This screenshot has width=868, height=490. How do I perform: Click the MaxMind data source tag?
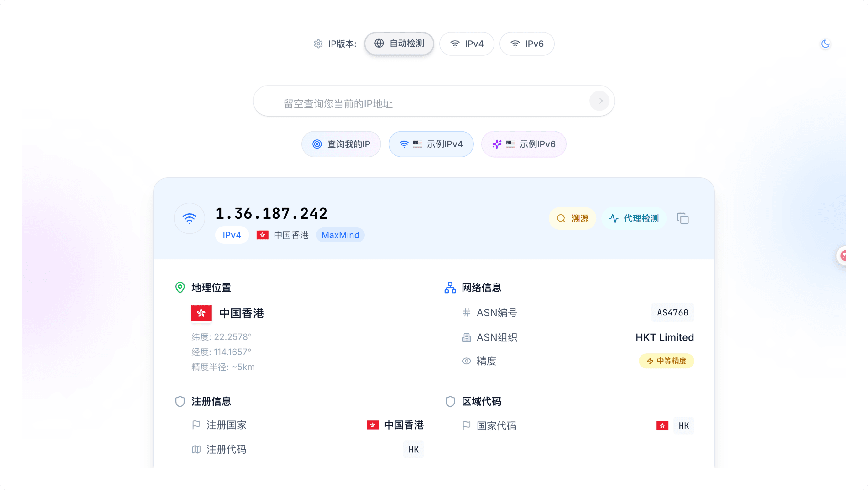coord(340,235)
